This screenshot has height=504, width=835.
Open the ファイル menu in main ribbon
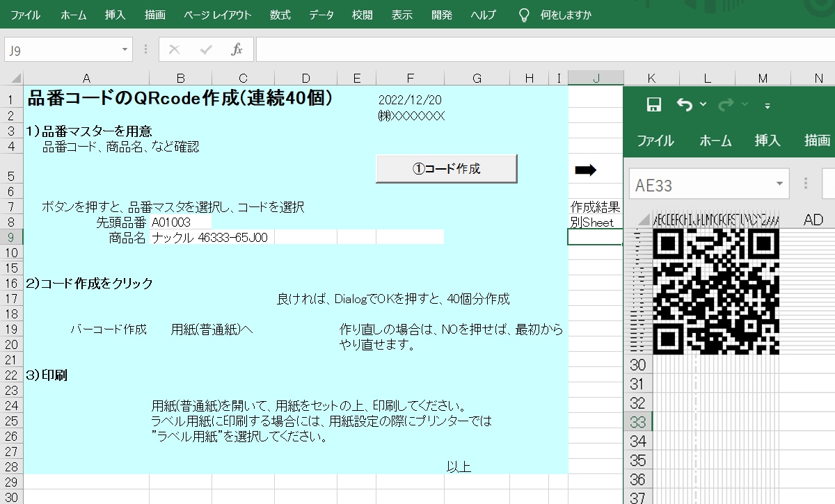(x=25, y=15)
